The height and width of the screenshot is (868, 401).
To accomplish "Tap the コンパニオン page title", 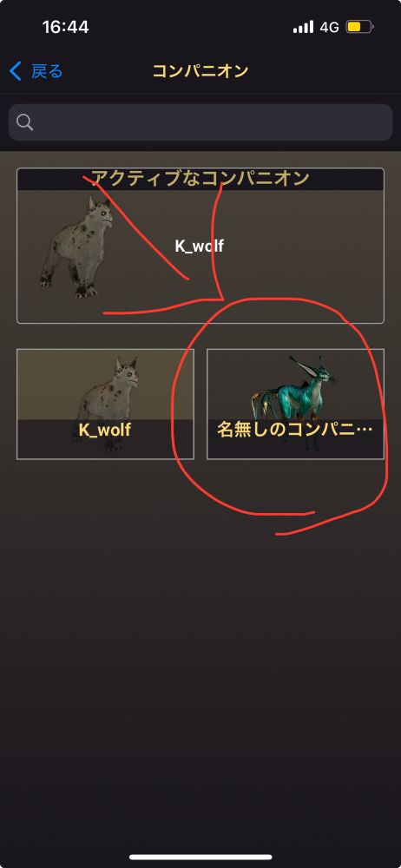I will click(200, 71).
